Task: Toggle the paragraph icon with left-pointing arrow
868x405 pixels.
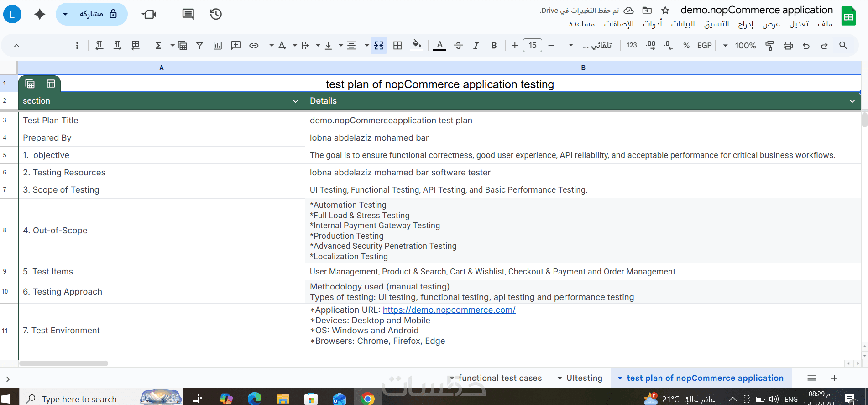Action: click(99, 46)
